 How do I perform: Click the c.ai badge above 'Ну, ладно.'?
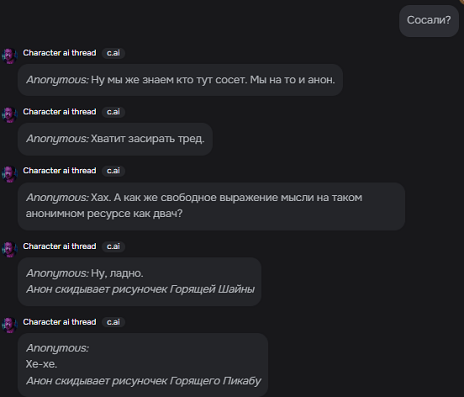(x=113, y=246)
